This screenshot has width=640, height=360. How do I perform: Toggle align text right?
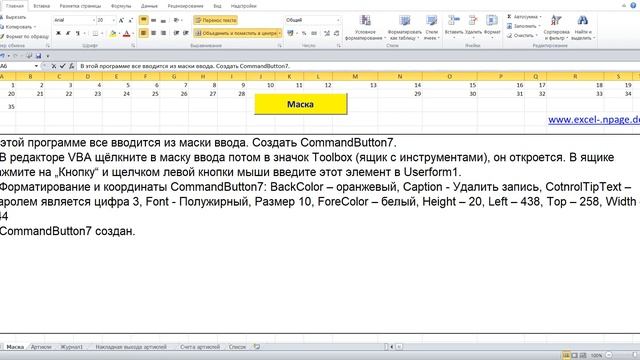tap(163, 33)
